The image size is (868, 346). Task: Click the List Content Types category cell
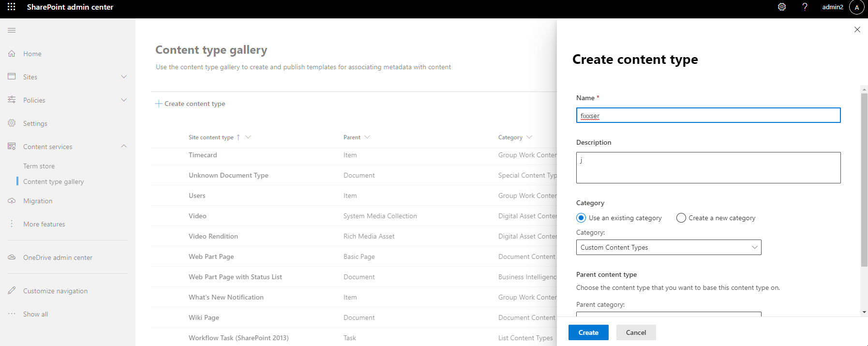[525, 338]
